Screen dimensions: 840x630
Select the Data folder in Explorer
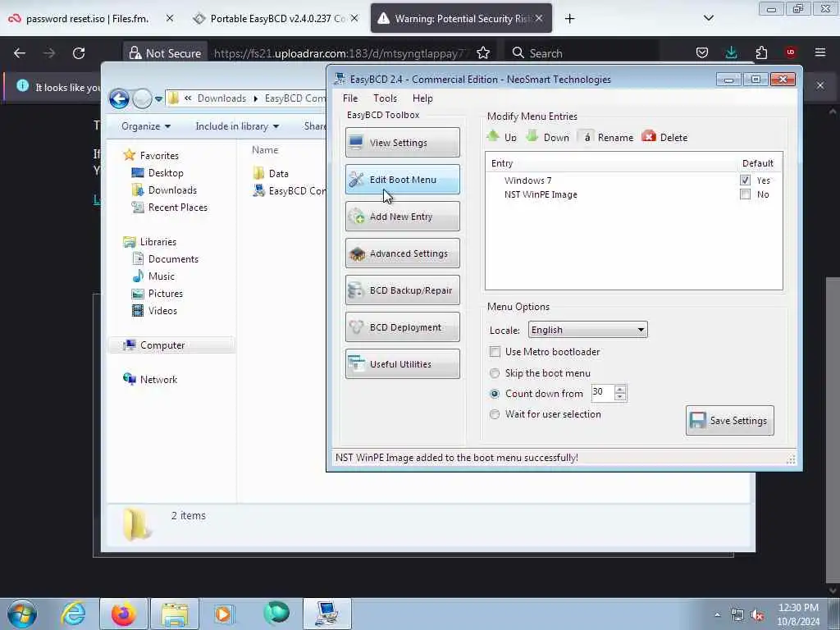tap(278, 174)
